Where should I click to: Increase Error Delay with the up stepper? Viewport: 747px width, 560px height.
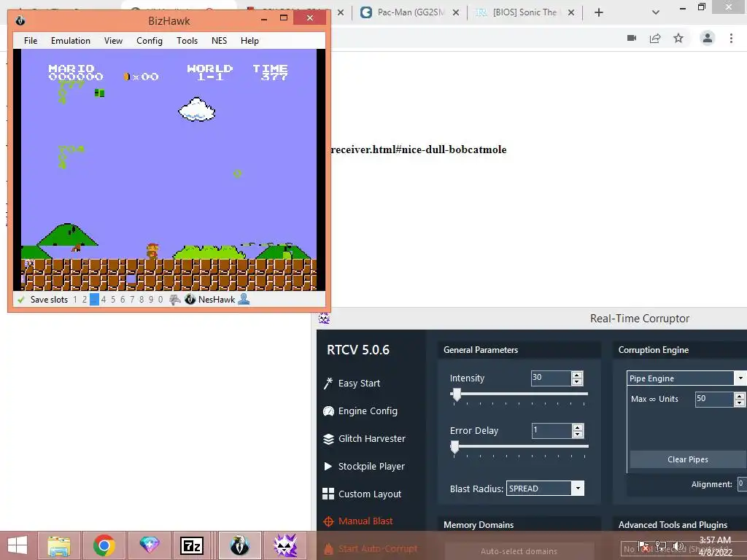(x=578, y=427)
